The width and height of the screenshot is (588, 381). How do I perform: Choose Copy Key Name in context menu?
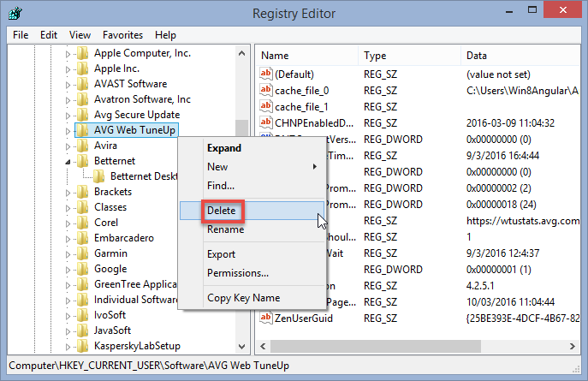click(252, 298)
